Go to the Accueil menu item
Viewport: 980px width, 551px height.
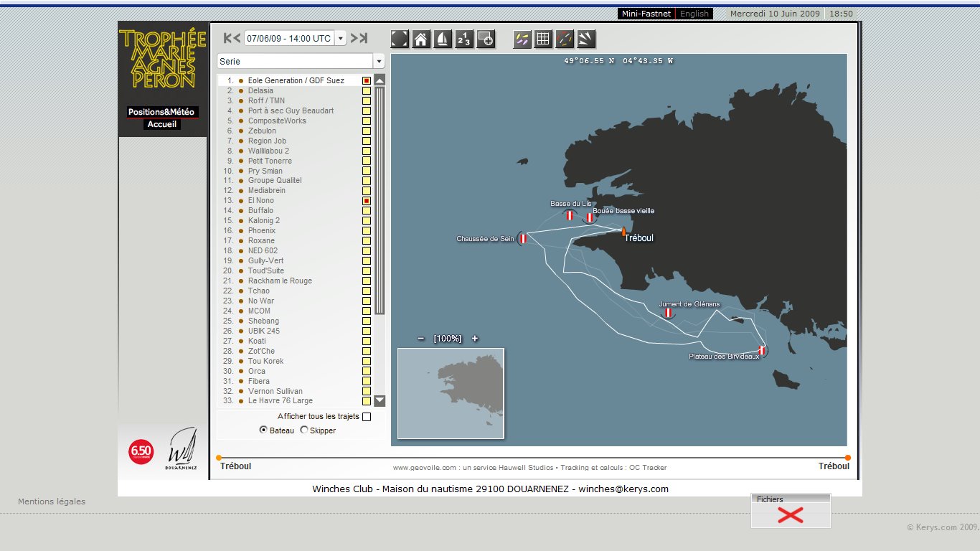pos(161,124)
